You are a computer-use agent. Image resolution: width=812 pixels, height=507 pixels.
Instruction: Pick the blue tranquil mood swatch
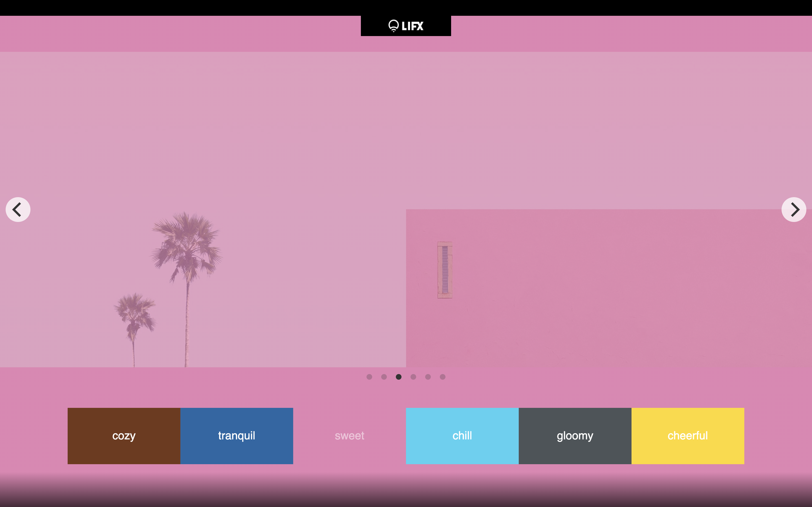tap(237, 435)
